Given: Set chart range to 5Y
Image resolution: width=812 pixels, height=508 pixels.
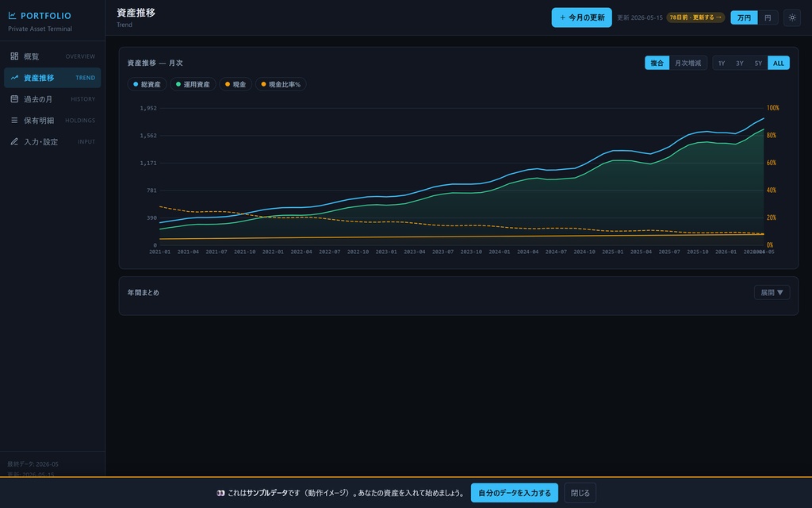Looking at the screenshot, I should coord(758,63).
